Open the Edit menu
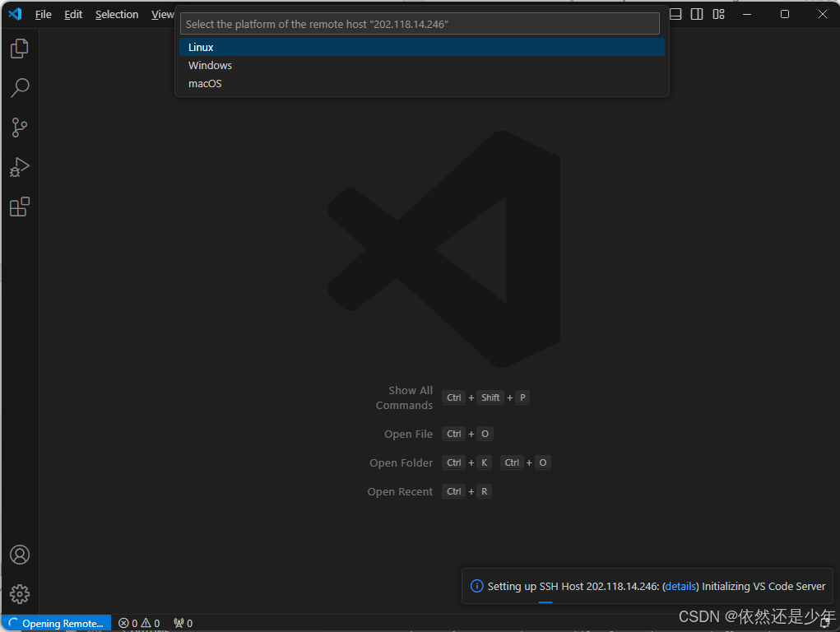 tap(73, 15)
